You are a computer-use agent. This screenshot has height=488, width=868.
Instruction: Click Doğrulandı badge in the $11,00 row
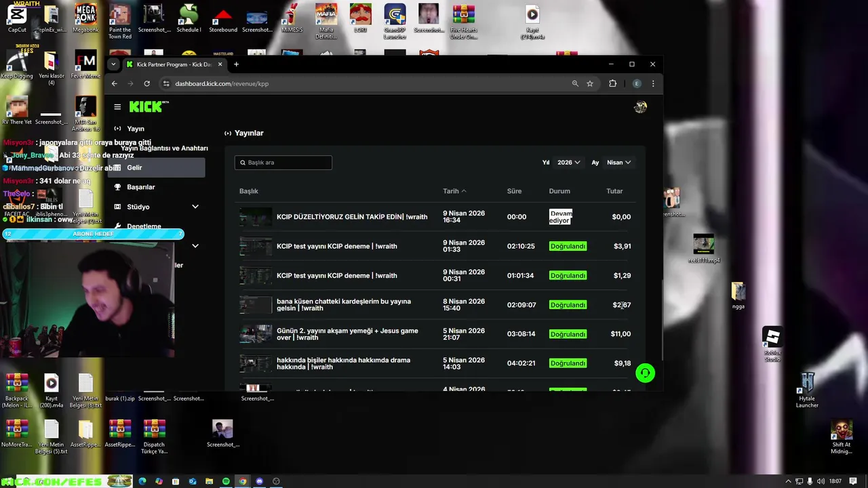pos(568,334)
